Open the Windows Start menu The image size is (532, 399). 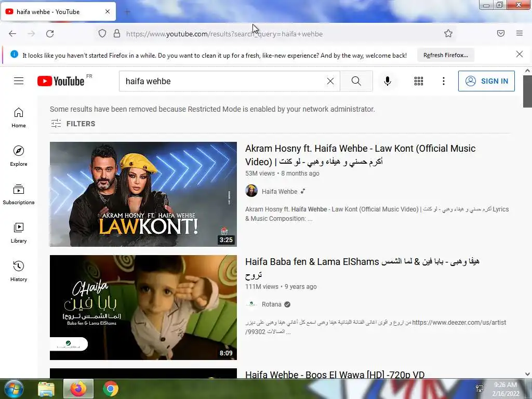(13, 389)
